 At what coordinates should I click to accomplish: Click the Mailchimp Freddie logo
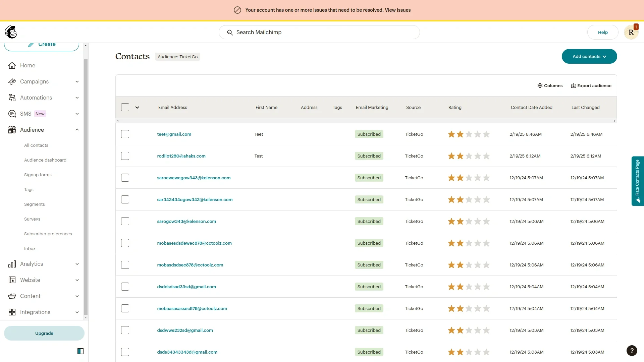pyautogui.click(x=11, y=32)
